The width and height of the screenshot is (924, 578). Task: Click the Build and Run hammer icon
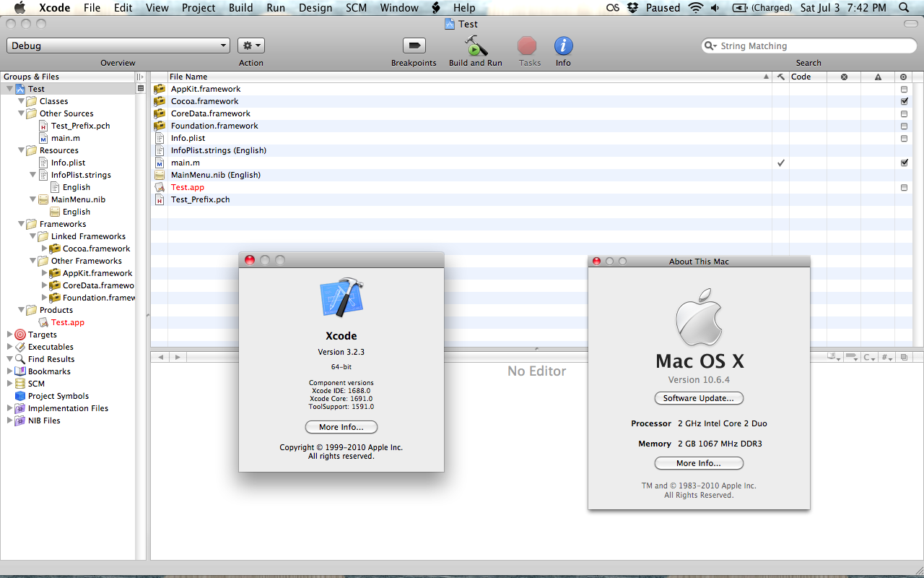(475, 46)
